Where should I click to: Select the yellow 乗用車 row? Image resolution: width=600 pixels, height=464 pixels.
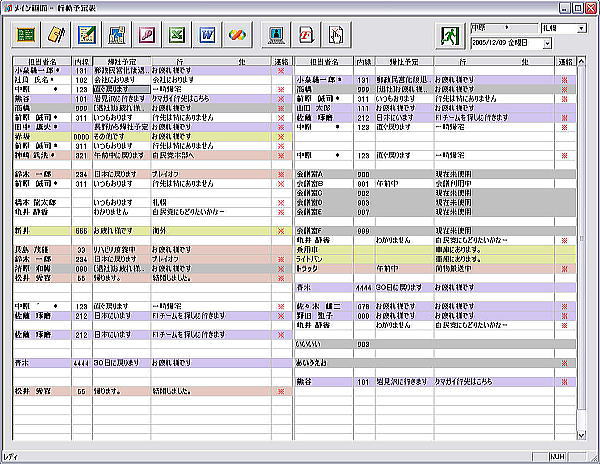pyautogui.click(x=435, y=249)
